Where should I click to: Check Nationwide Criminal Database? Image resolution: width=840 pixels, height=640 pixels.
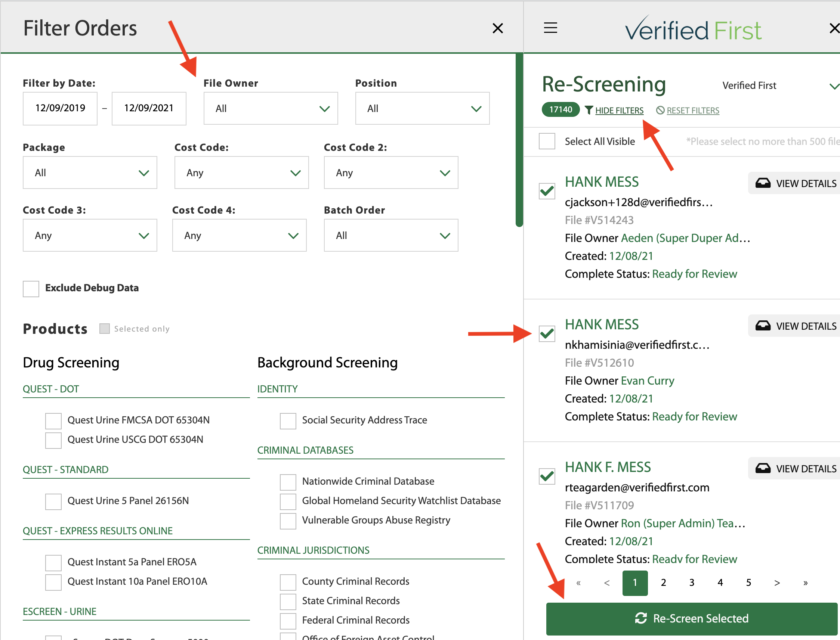[288, 482]
